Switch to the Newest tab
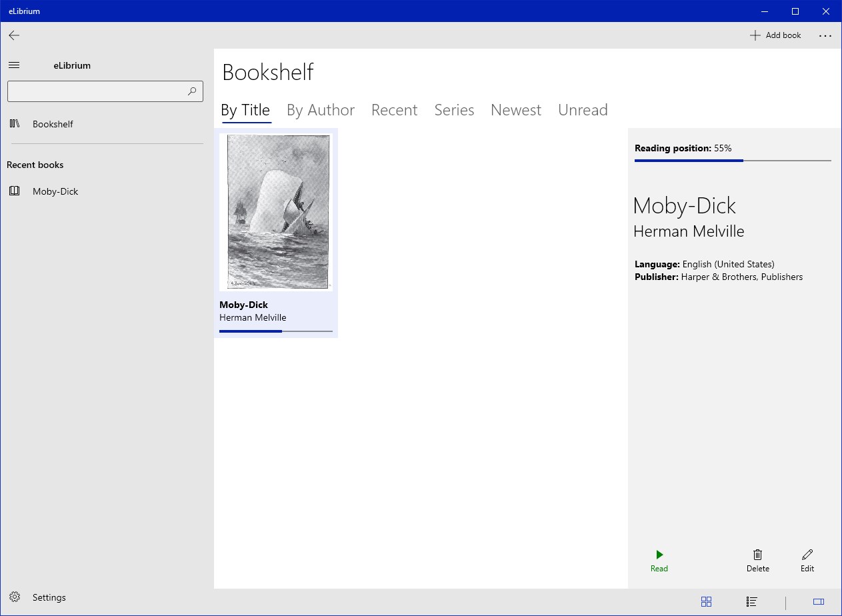This screenshot has height=616, width=842. 516,110
